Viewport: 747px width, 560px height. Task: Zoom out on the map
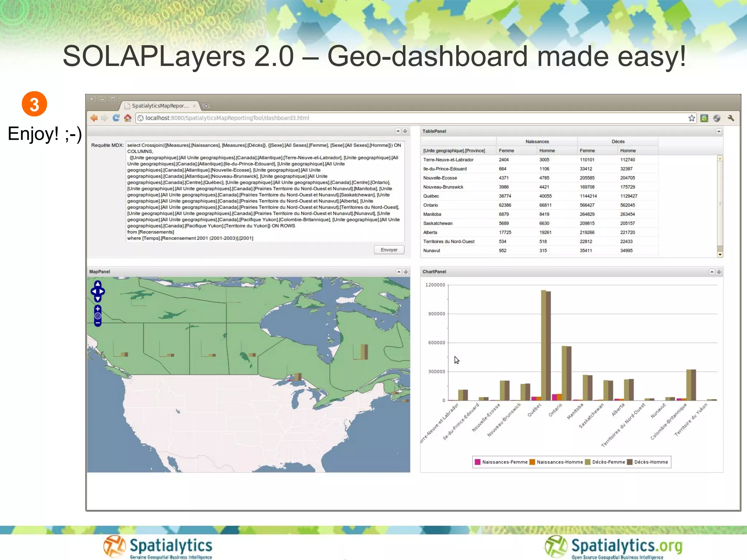(98, 323)
